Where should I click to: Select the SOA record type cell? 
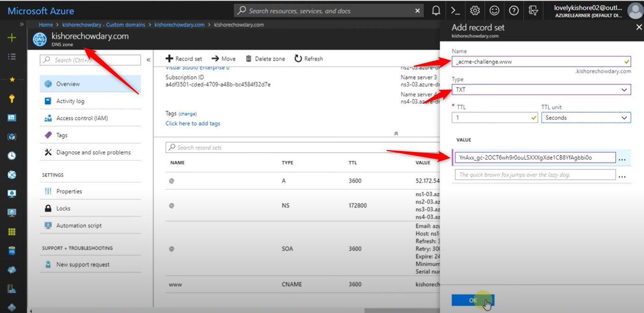click(288, 249)
